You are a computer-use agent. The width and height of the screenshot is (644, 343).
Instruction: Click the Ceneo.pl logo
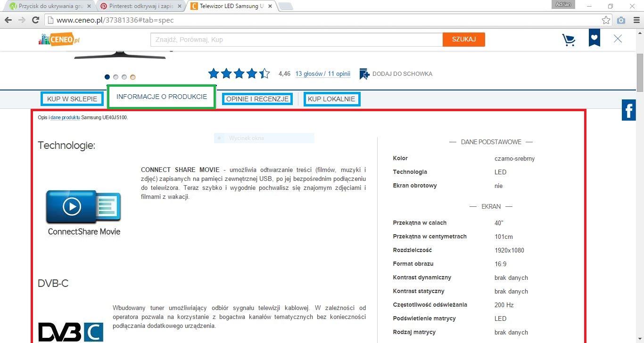click(x=59, y=40)
